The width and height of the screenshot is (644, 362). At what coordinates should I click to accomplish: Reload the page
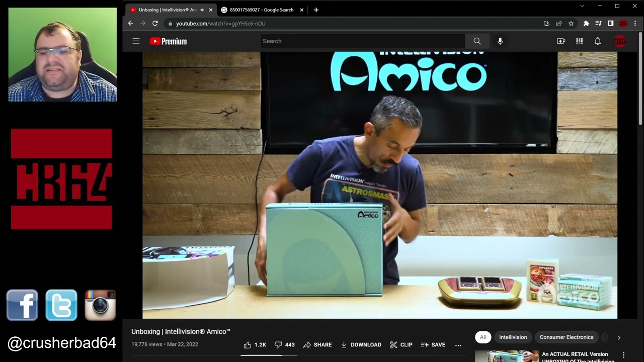[155, 23]
